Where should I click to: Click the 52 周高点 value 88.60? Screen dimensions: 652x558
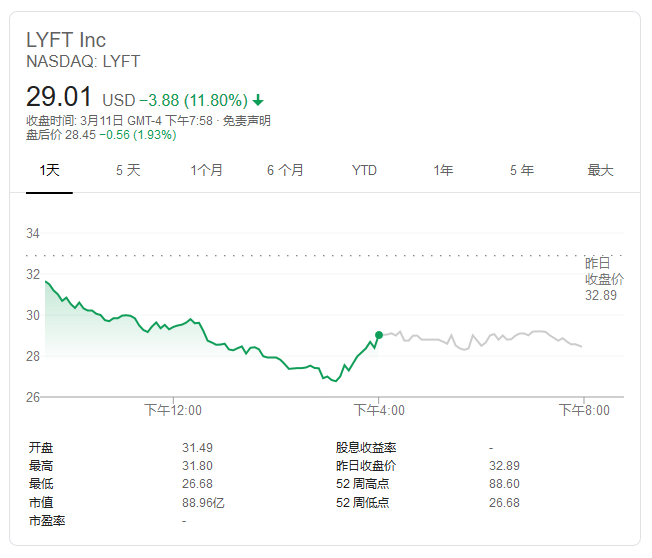tap(503, 484)
